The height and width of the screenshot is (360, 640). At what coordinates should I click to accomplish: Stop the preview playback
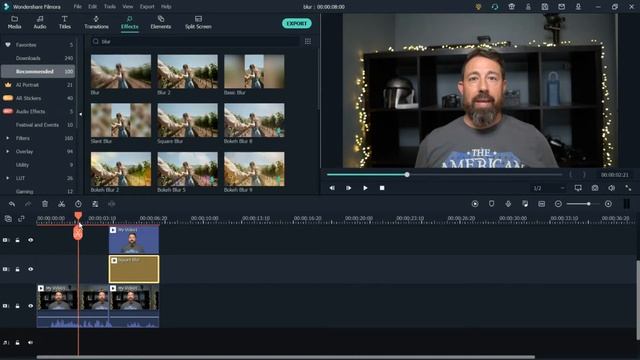(x=382, y=188)
